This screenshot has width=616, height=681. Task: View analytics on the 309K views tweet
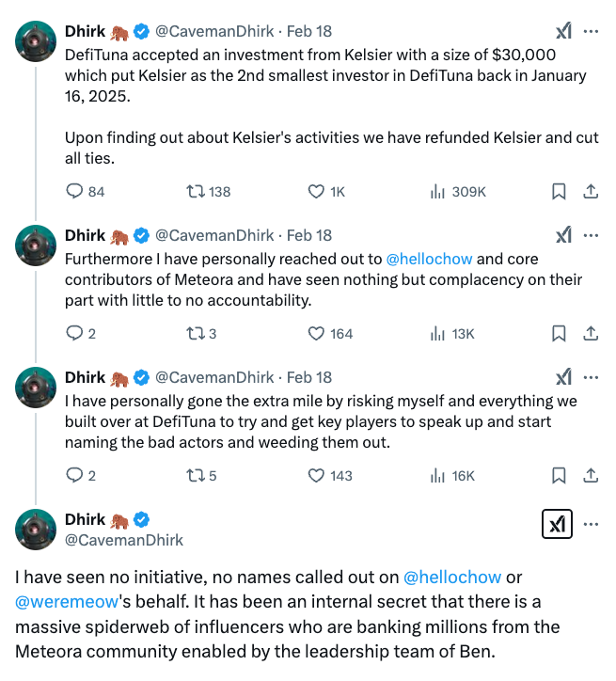[x=437, y=191]
